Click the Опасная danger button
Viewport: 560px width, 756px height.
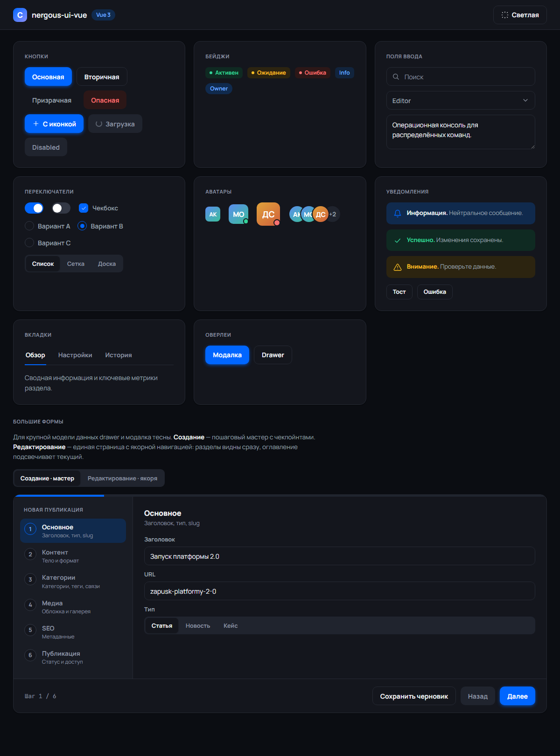(105, 100)
